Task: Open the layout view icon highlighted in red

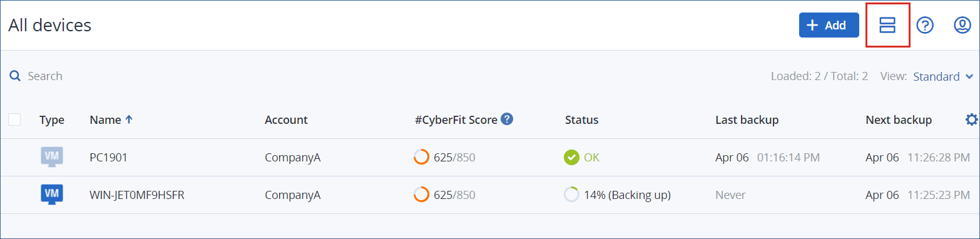Action: pyautogui.click(x=887, y=25)
